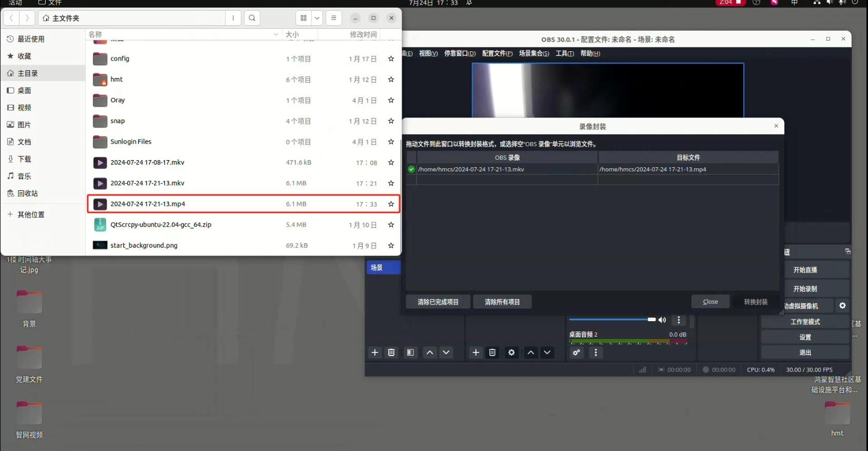Click the 转换封装 button
This screenshot has width=868, height=451.
pyautogui.click(x=756, y=302)
